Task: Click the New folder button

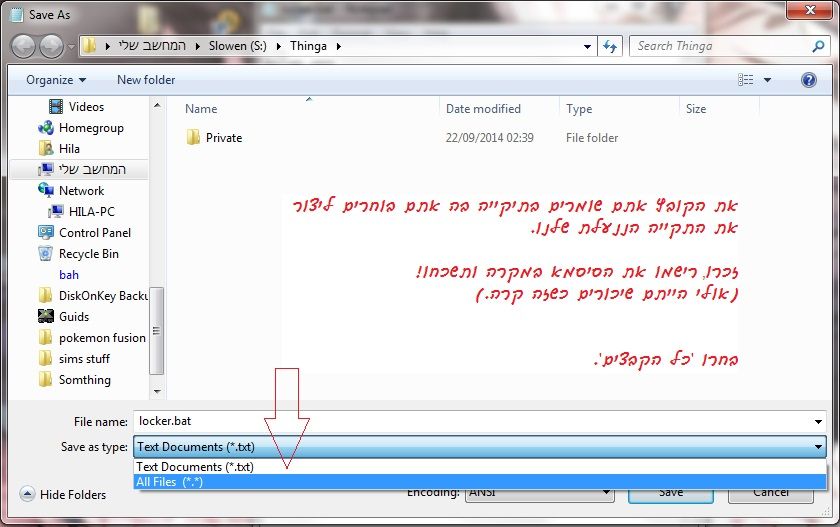Action: [x=146, y=80]
